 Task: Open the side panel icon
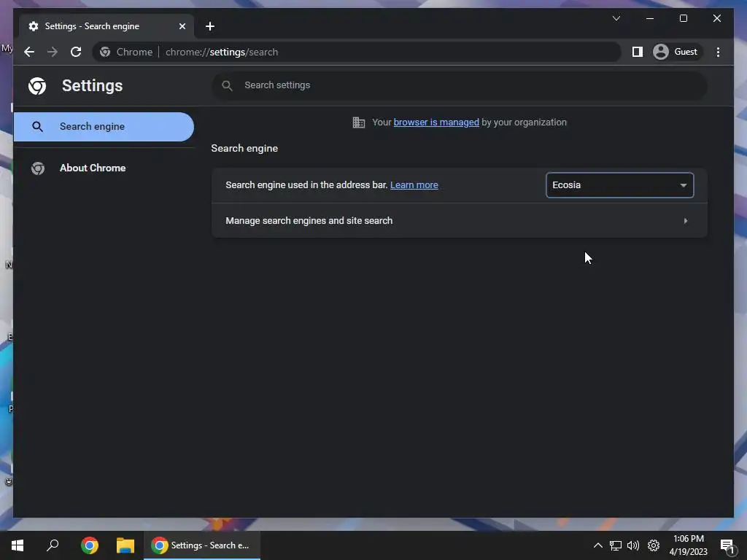pyautogui.click(x=637, y=52)
